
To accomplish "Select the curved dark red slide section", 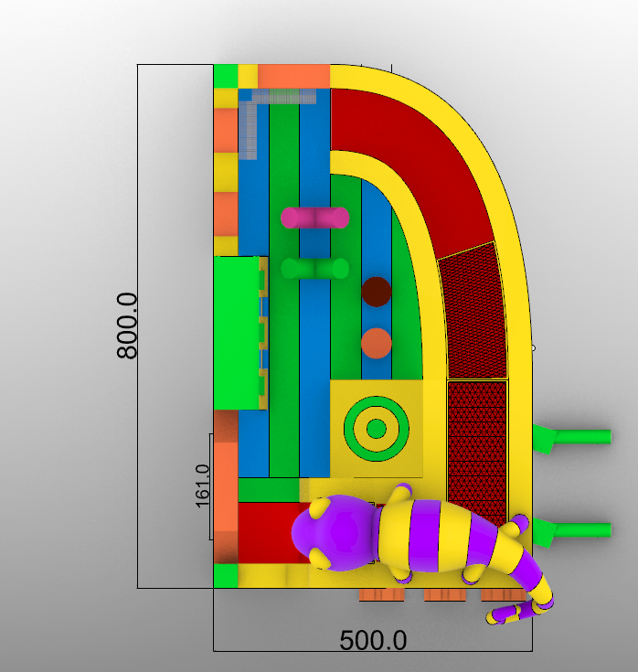I will click(x=411, y=172).
